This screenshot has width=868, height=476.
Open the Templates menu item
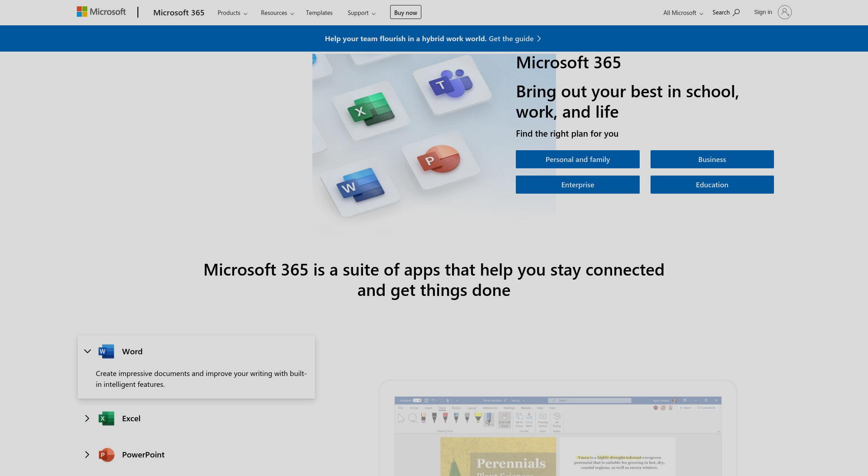pos(319,13)
